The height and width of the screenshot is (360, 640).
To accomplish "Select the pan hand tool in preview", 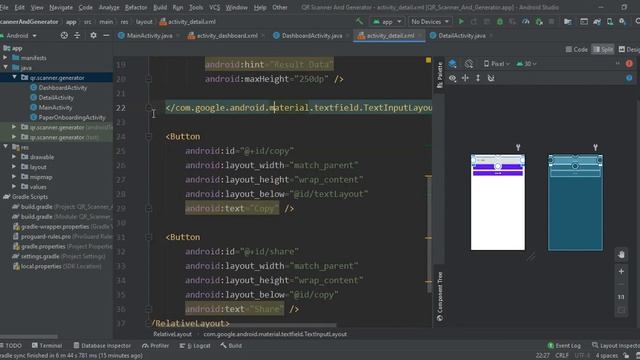I will [621, 255].
